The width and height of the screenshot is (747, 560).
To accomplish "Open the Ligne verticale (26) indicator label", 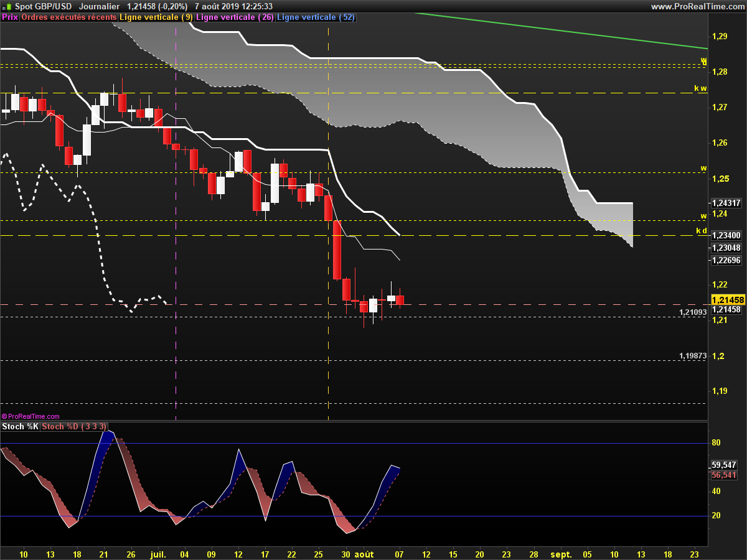I will click(235, 17).
